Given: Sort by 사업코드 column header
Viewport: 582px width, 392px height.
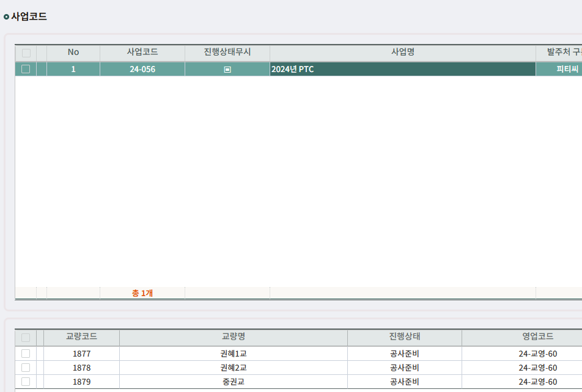Looking at the screenshot, I should coord(142,53).
